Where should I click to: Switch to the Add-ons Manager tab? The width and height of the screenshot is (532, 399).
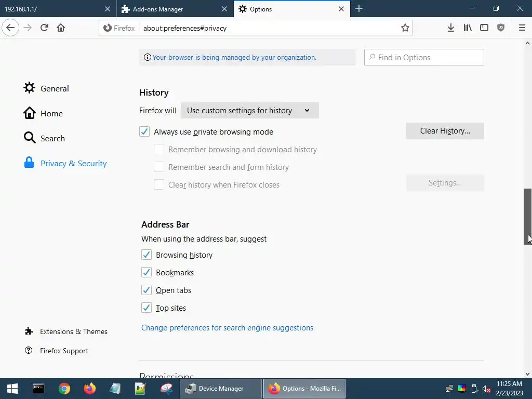click(170, 9)
